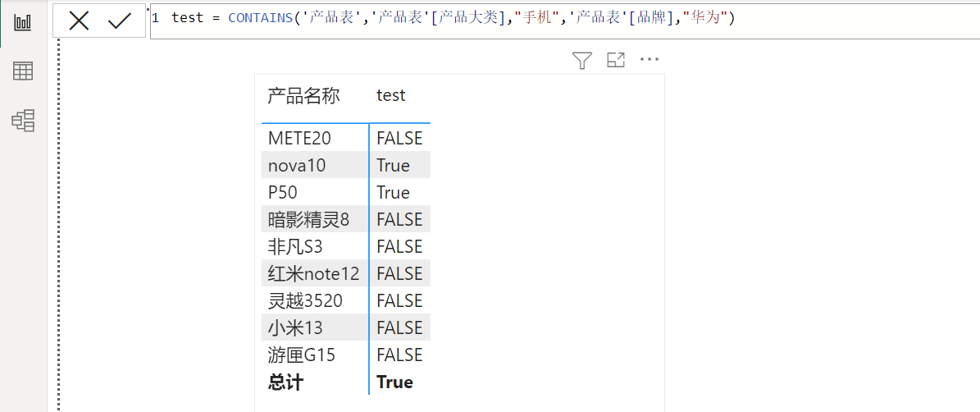Click the "华为" string in formula

pyautogui.click(x=704, y=18)
